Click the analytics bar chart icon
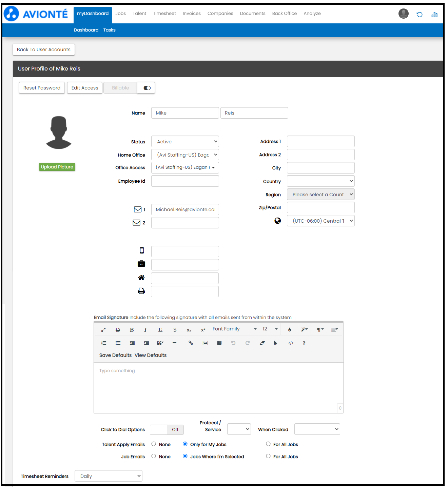Screen dimensions: 448x487 (434, 15)
